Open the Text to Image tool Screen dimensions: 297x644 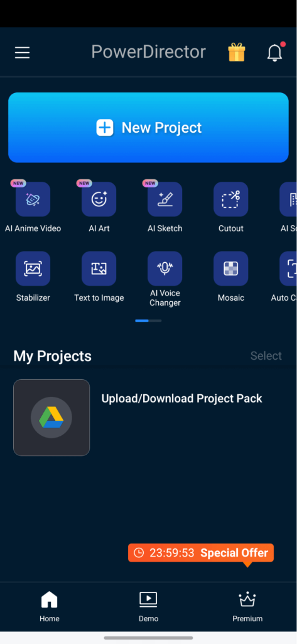coord(99,269)
